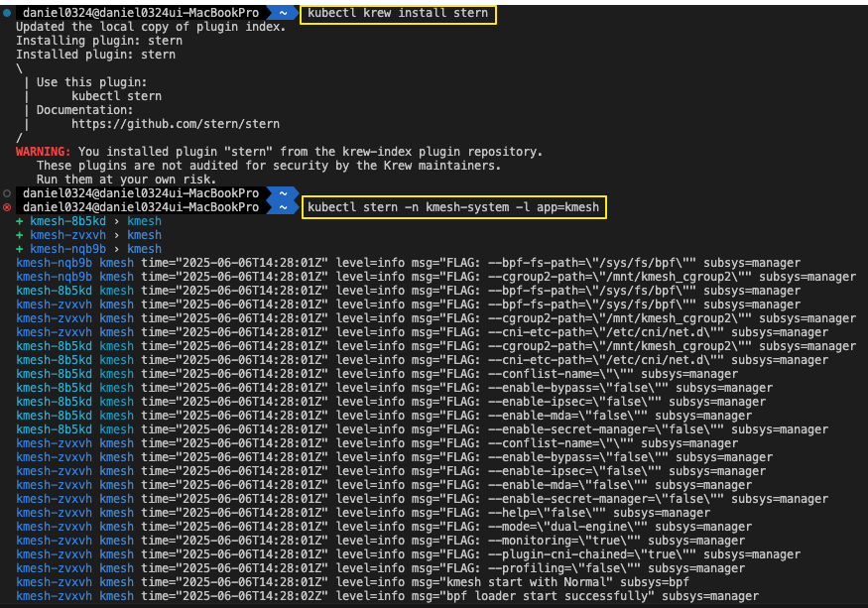Click the kmesh-zvxvh --conflist-name log line
Screen dimensions: 868x608
point(377,443)
